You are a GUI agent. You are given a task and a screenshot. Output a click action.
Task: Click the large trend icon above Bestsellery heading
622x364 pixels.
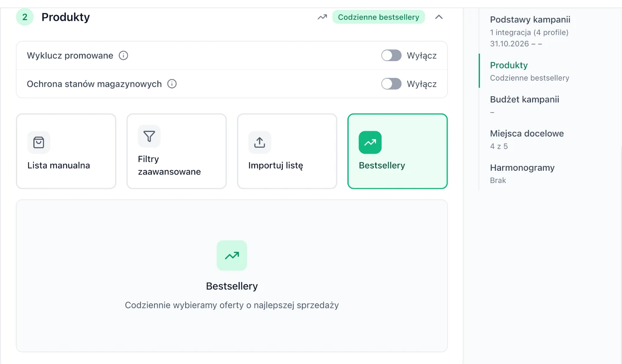click(232, 256)
